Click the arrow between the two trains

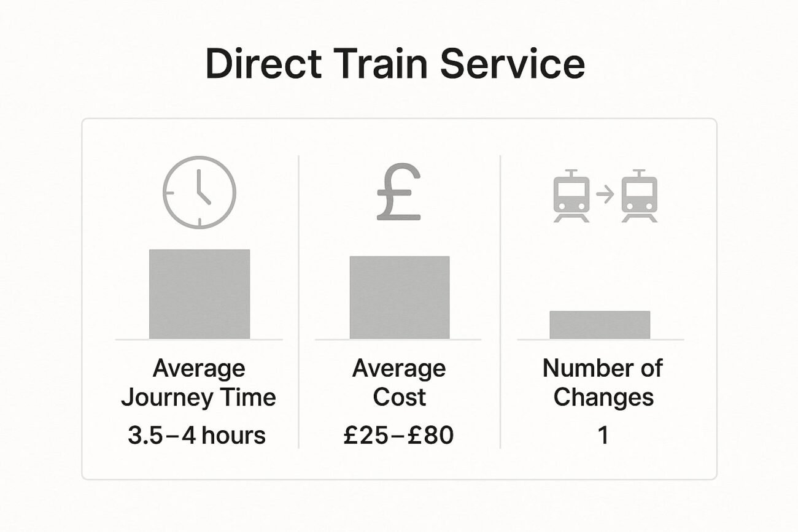click(x=605, y=195)
